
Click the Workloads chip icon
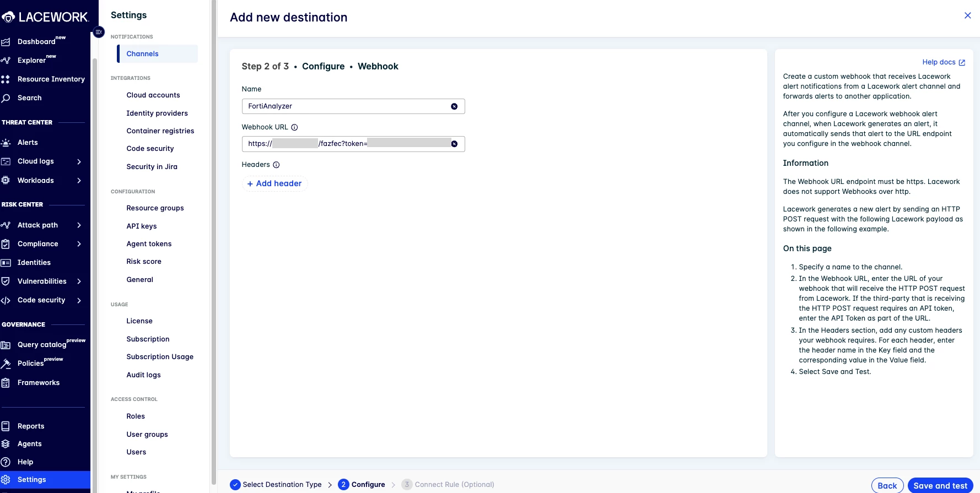coord(6,181)
